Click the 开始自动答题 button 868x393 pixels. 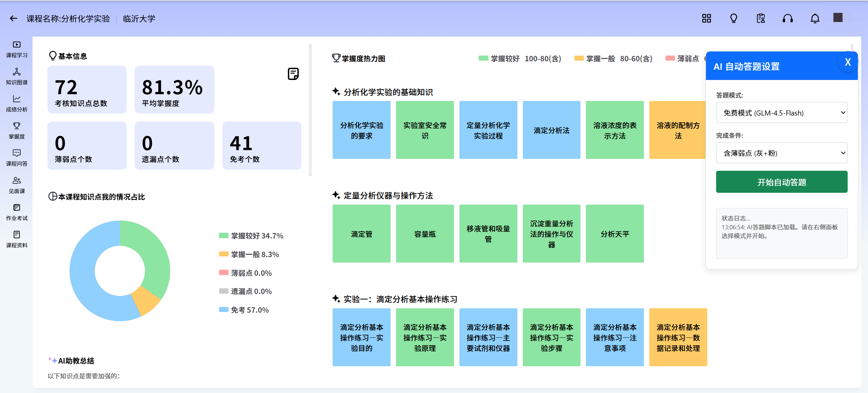tap(782, 182)
